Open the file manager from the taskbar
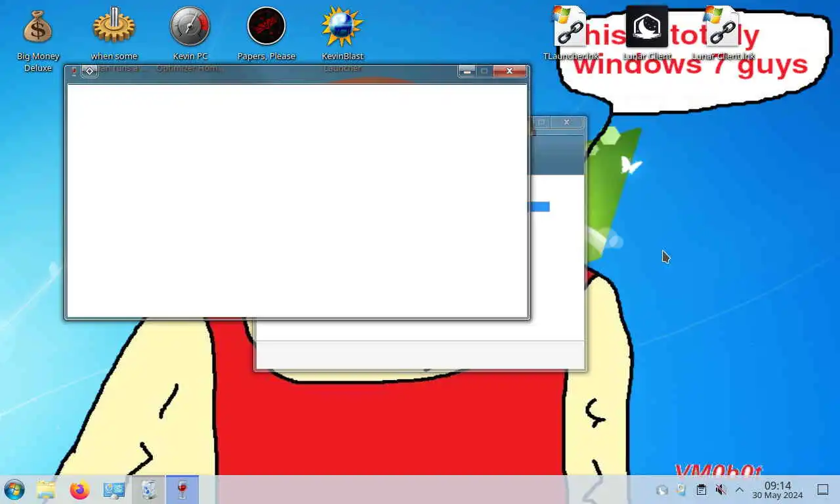Screen dimensions: 840x504 tap(46, 490)
